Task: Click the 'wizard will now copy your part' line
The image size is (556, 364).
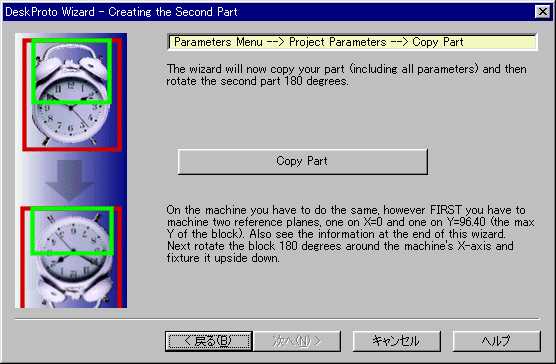Action: coord(346,69)
